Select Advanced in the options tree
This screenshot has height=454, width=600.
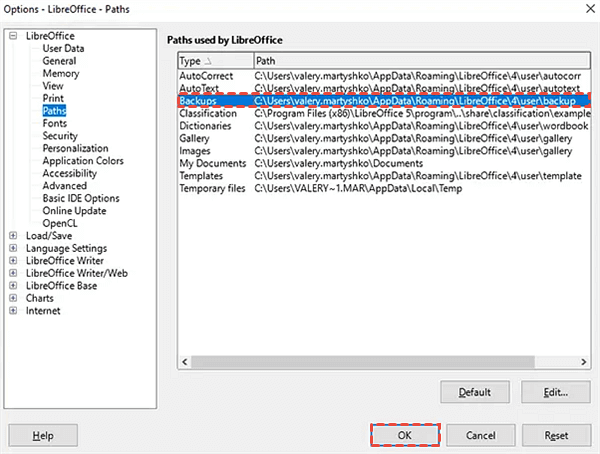tap(65, 186)
